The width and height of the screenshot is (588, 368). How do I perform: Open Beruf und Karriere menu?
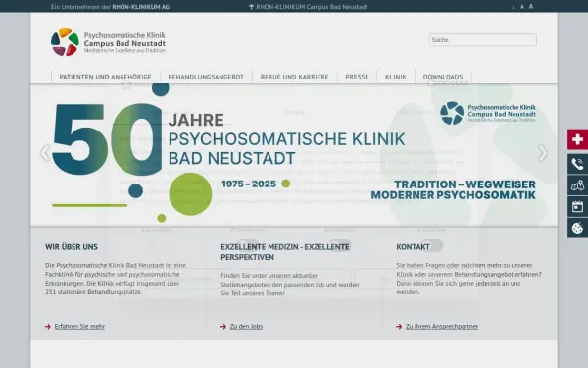[x=294, y=77]
